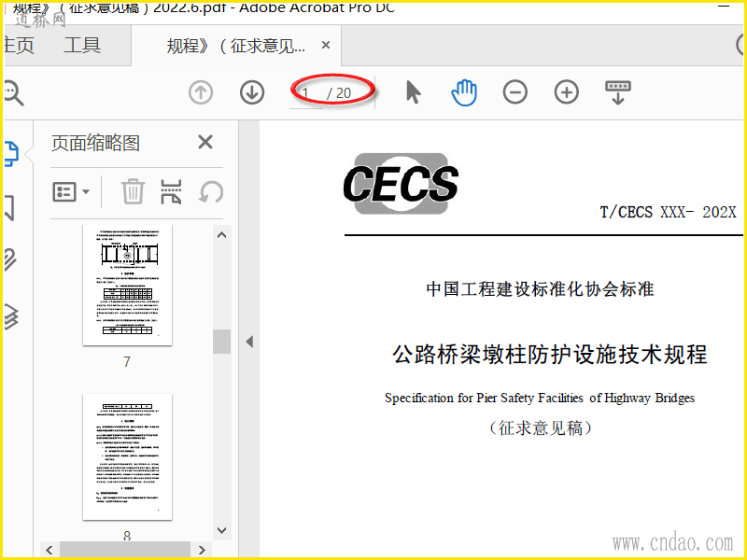This screenshot has width=747, height=560.
Task: Open the layers sidebar icon
Action: pos(11,316)
